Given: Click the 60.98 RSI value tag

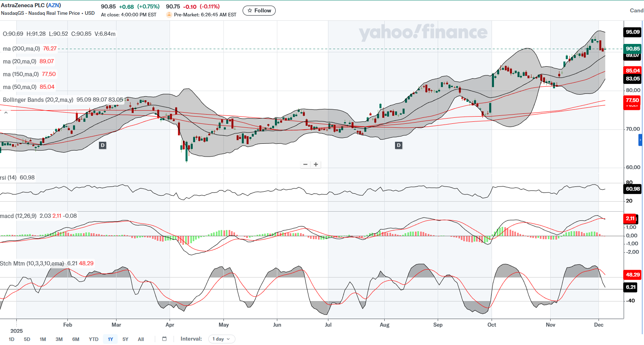Looking at the screenshot, I should [x=632, y=189].
